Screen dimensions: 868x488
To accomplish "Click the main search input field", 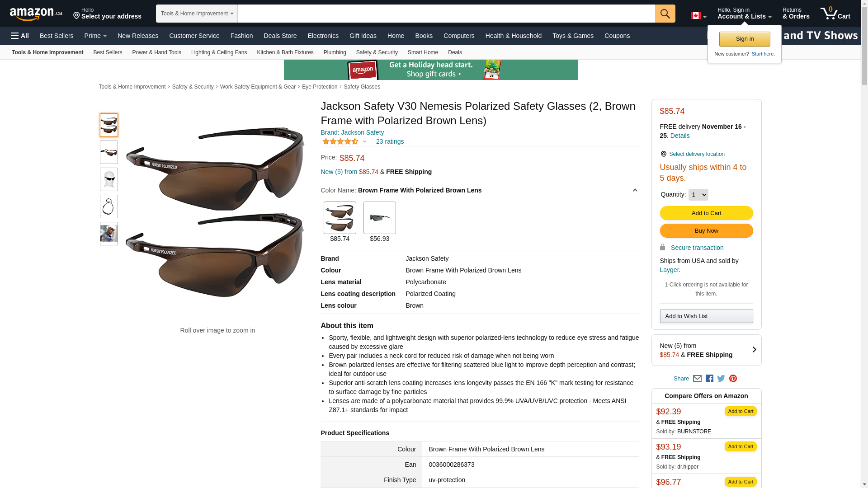I will point(446,14).
